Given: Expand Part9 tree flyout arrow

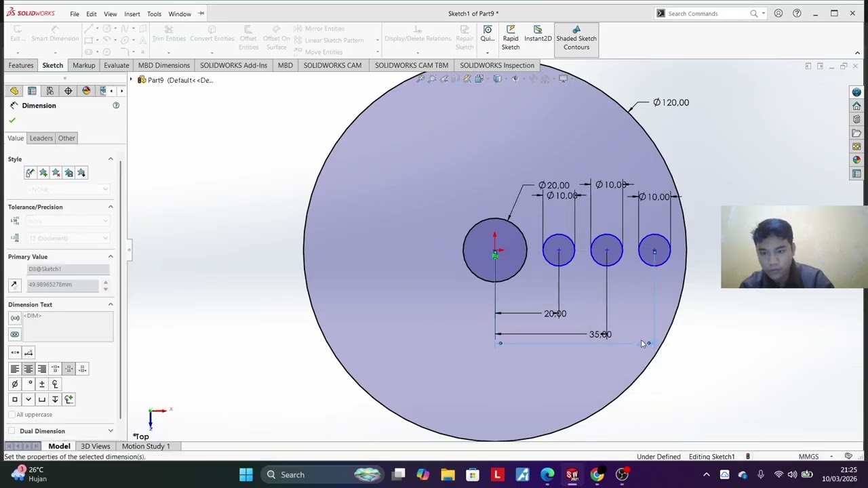Looking at the screenshot, I should [x=132, y=80].
